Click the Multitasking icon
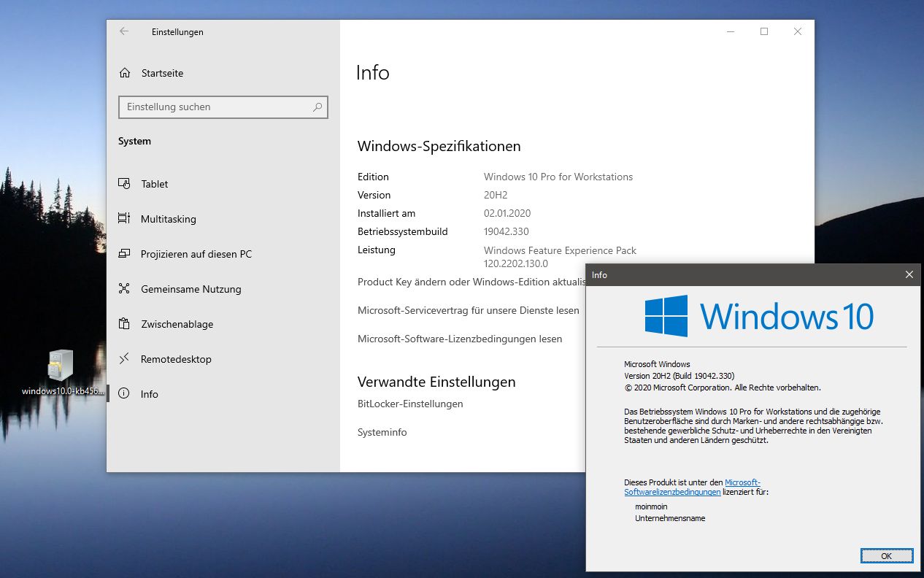This screenshot has height=578, width=924. click(x=124, y=219)
